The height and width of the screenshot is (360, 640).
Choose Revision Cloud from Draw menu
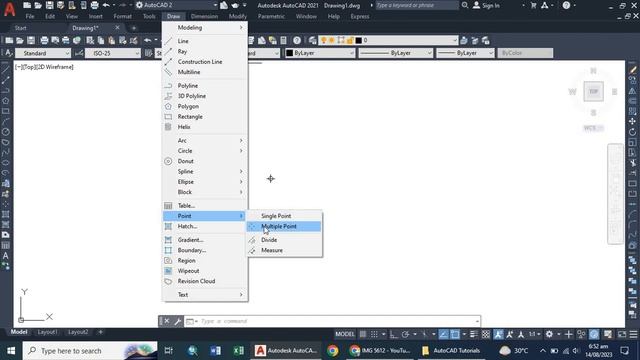(205, 281)
